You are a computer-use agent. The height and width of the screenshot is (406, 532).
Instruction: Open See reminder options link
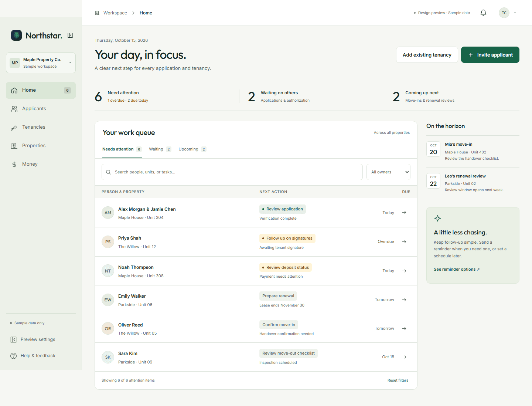(x=457, y=270)
